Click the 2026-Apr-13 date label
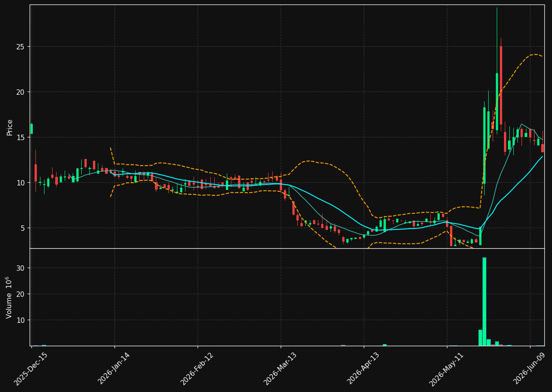 363,369
